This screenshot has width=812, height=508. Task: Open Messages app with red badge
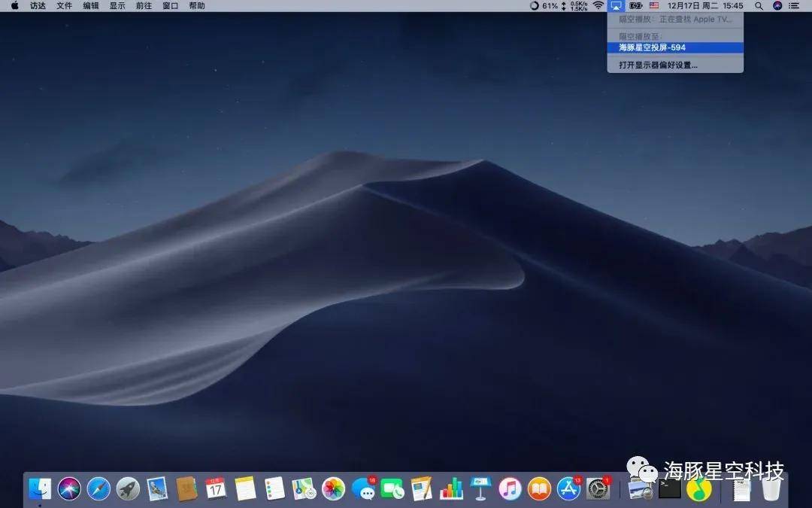[x=364, y=489]
